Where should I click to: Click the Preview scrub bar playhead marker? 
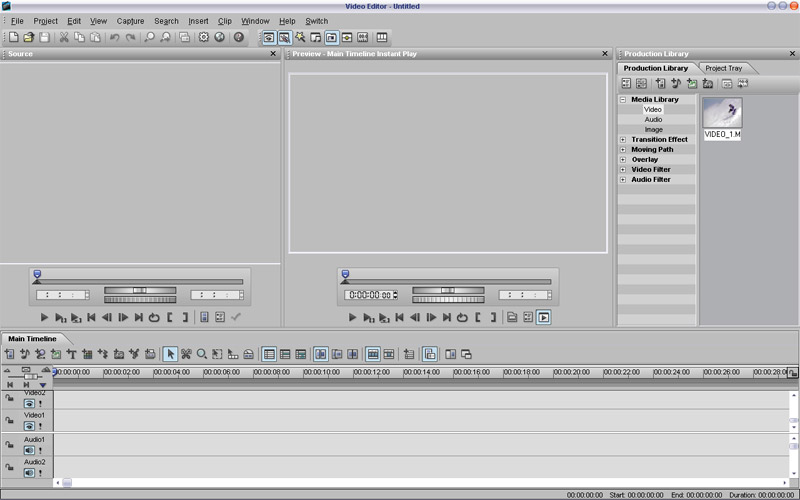coord(345,274)
